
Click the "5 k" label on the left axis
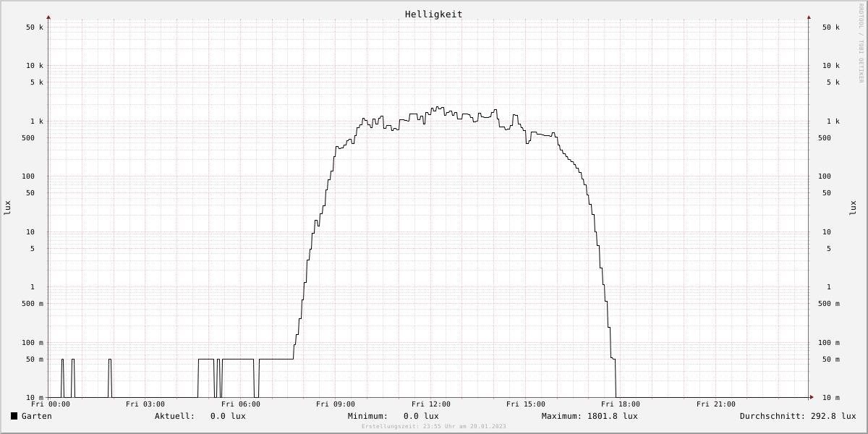pos(37,82)
